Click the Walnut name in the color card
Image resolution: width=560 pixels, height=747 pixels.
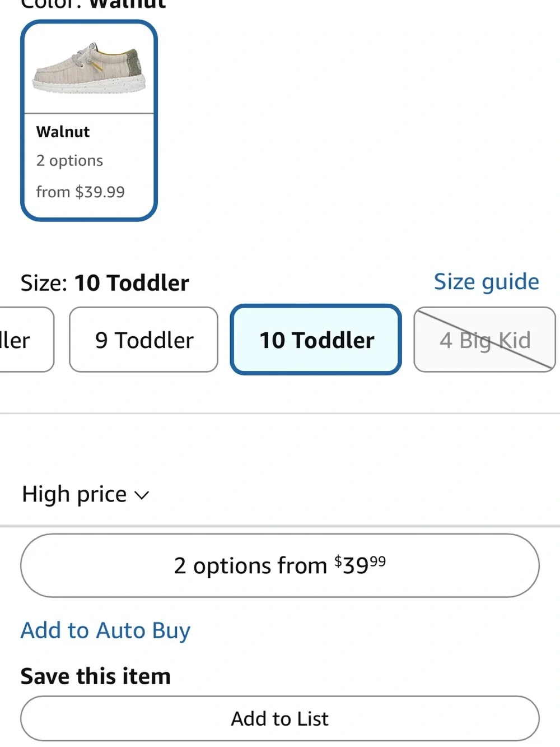63,132
